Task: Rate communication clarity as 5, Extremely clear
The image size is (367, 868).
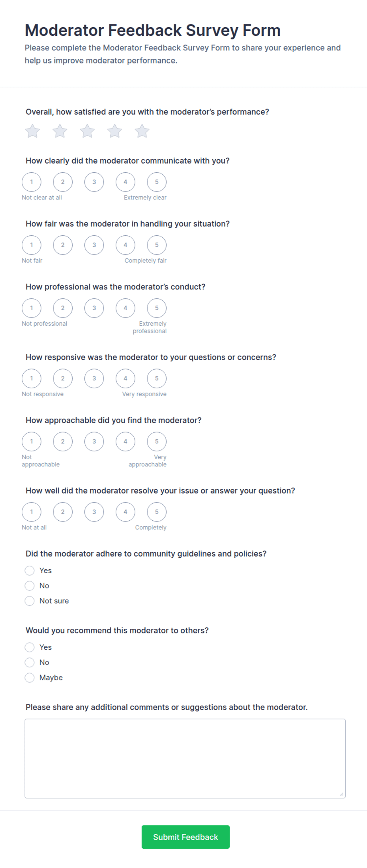Action: pyautogui.click(x=157, y=182)
